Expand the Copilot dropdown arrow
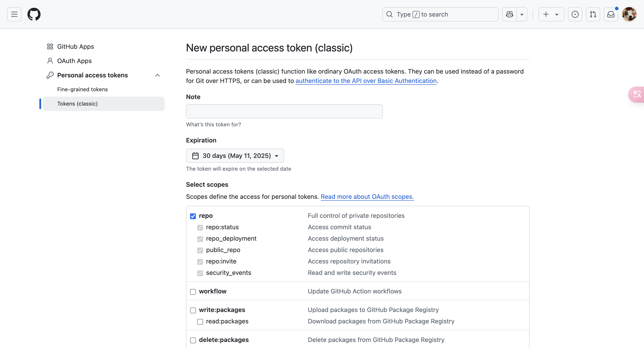The height and width of the screenshot is (348, 644). click(522, 14)
